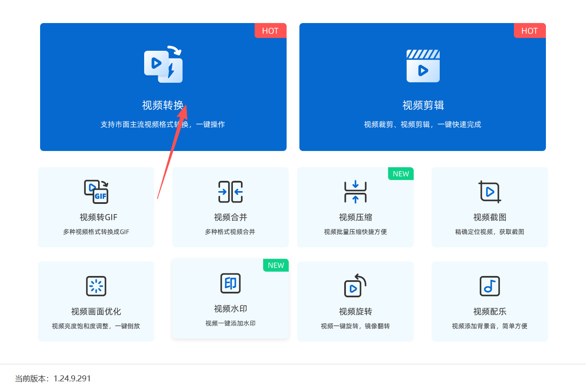Select the 视频配乐 music note icon
The image size is (586, 392).
pyautogui.click(x=490, y=286)
